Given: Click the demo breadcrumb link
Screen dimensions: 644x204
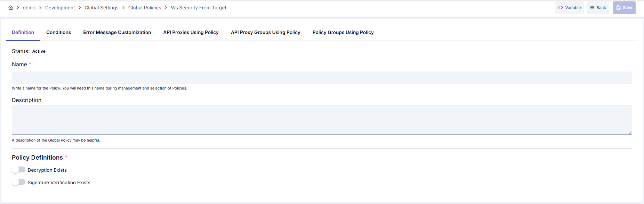Looking at the screenshot, I should [29, 8].
